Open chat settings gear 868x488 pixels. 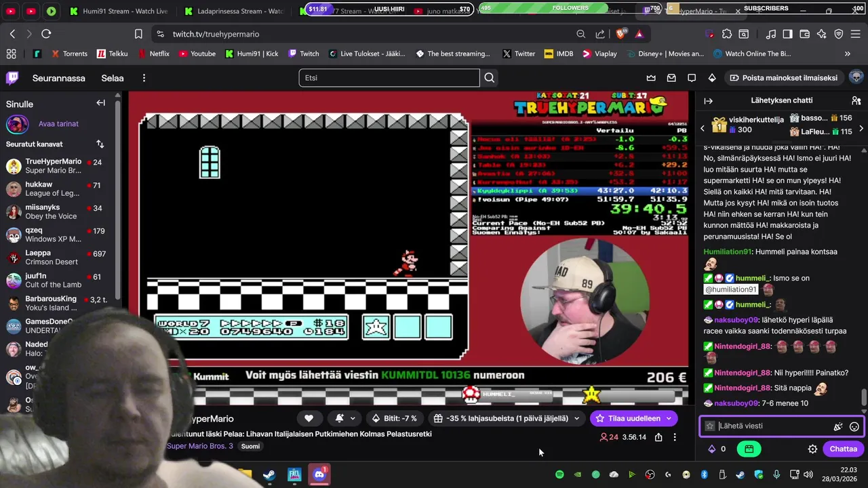coord(812,449)
